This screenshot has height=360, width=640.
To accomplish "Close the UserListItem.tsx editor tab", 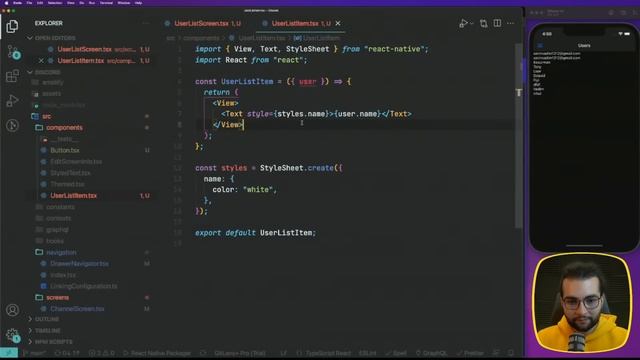I will pyautogui.click(x=338, y=23).
